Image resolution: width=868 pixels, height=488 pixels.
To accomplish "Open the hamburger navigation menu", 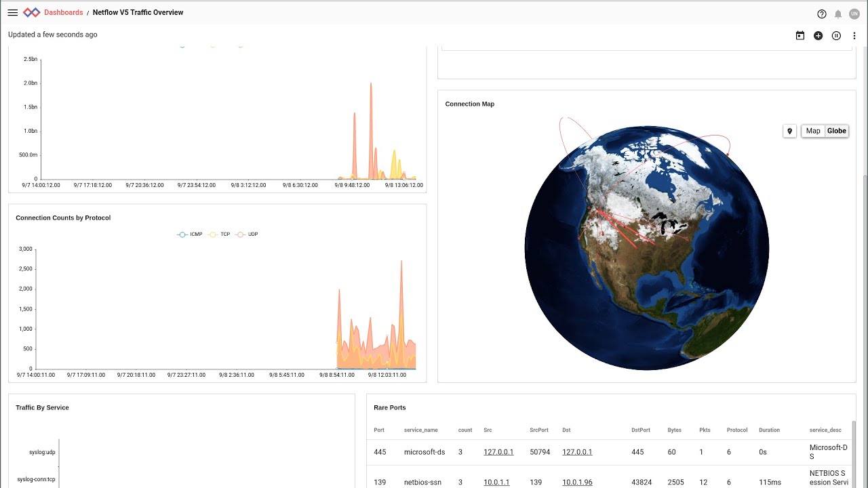I will 12,12.
